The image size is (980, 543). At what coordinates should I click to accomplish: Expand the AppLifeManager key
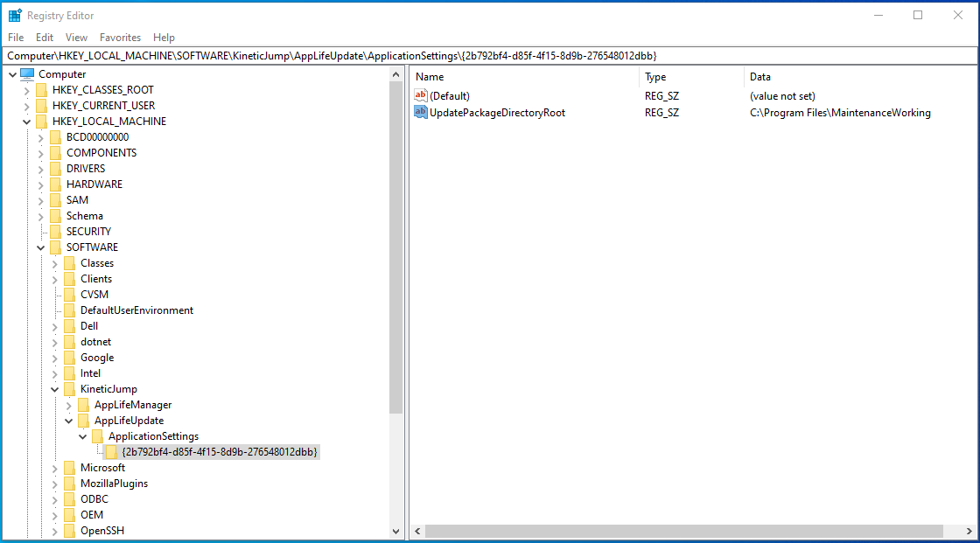click(x=69, y=406)
